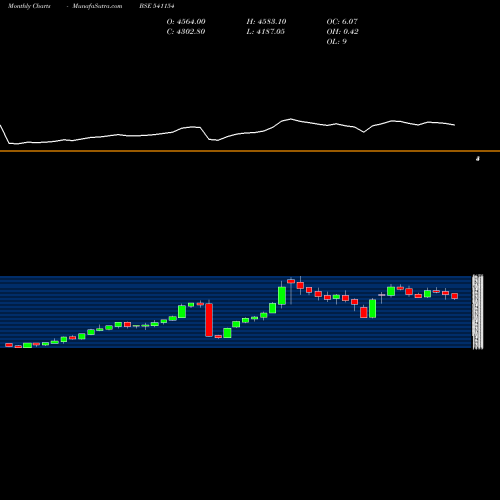Click the 'OL: 9' value
This screenshot has height=500, width=500.
tap(337, 42)
